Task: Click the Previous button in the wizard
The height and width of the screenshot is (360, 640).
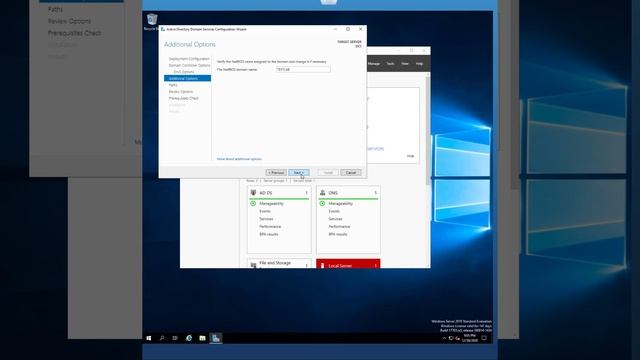Action: [x=276, y=173]
